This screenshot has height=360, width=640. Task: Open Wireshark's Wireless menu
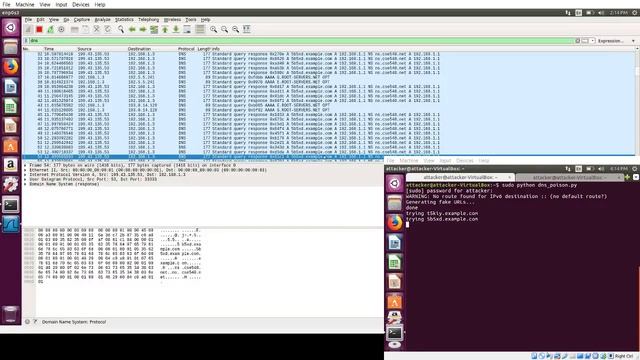172,20
